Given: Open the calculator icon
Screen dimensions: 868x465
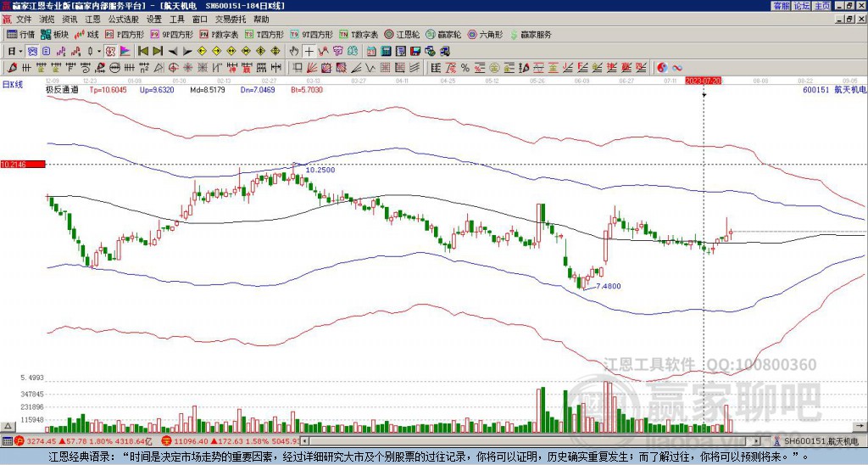Looking at the screenshot, I should 386,52.
